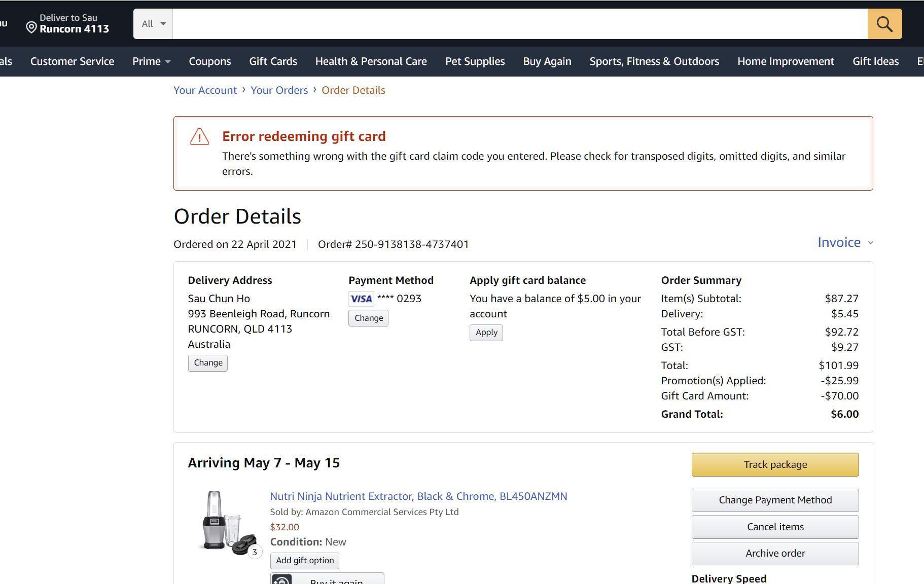Click Cancel items button

(x=775, y=527)
